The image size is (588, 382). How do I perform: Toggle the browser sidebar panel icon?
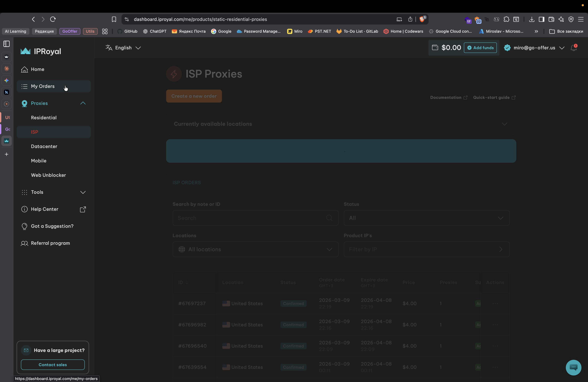coord(541,19)
